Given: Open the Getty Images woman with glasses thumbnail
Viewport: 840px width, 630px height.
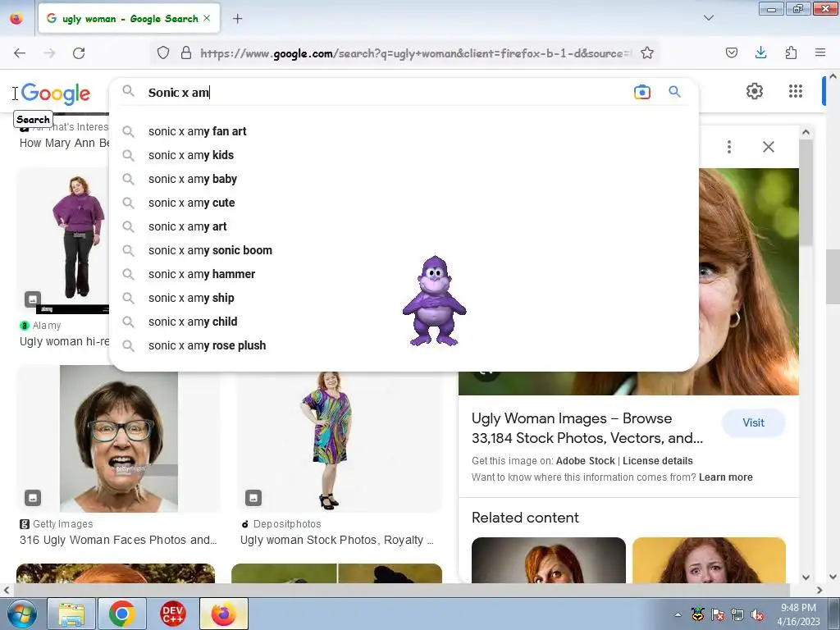Looking at the screenshot, I should [x=118, y=439].
